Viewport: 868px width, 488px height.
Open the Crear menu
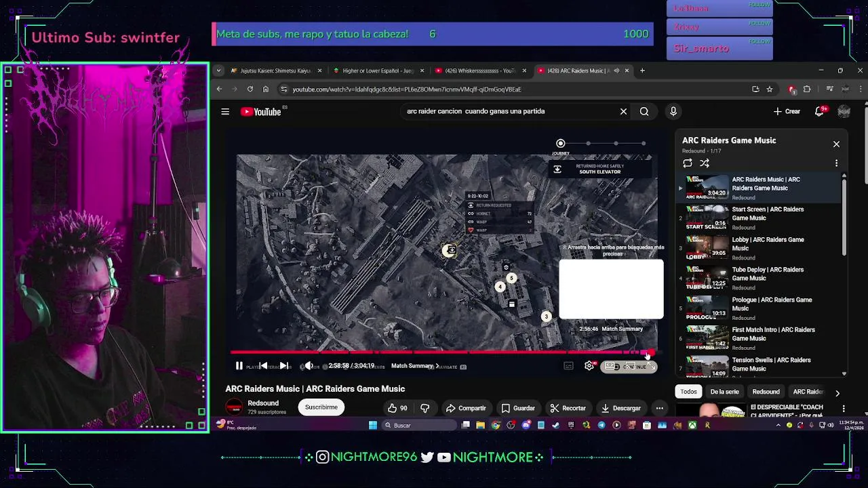[787, 111]
